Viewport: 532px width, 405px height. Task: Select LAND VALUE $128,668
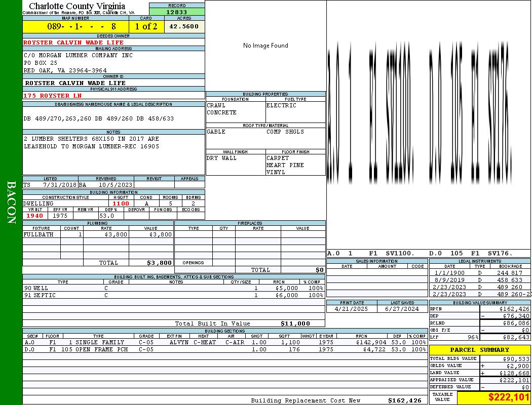pos(514,373)
